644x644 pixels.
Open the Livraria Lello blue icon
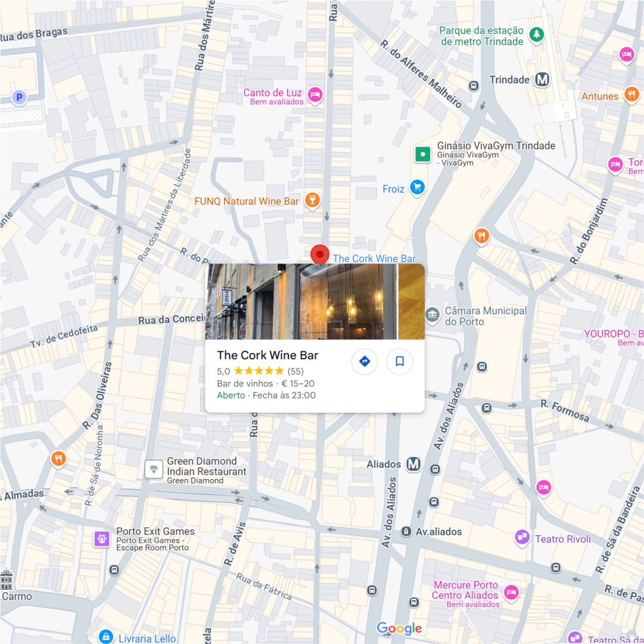pos(106,637)
